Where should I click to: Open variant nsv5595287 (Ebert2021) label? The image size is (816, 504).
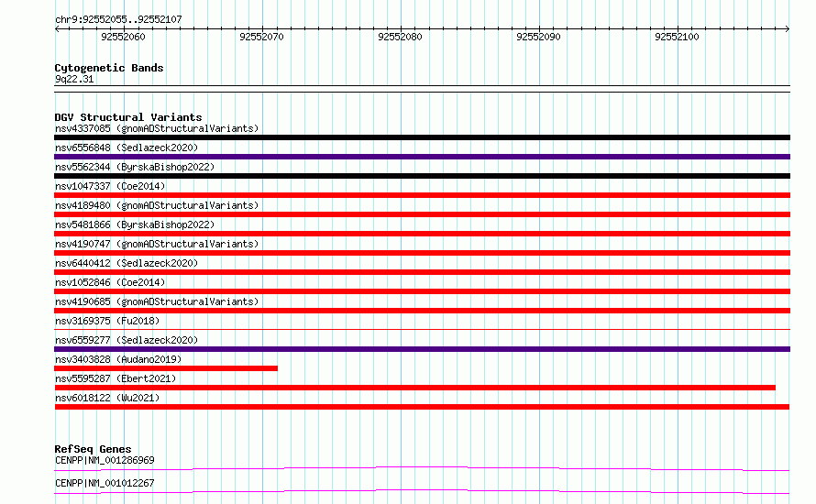coord(116,378)
